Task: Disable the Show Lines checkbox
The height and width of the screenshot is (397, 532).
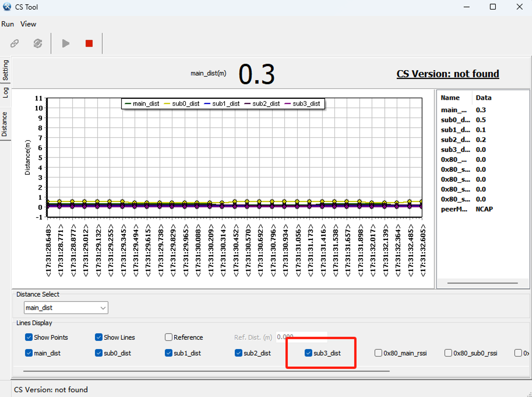Action: (99, 337)
